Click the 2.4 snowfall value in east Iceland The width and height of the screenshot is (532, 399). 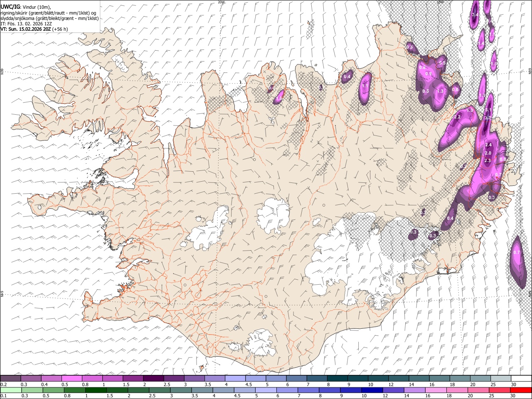pos(488,145)
